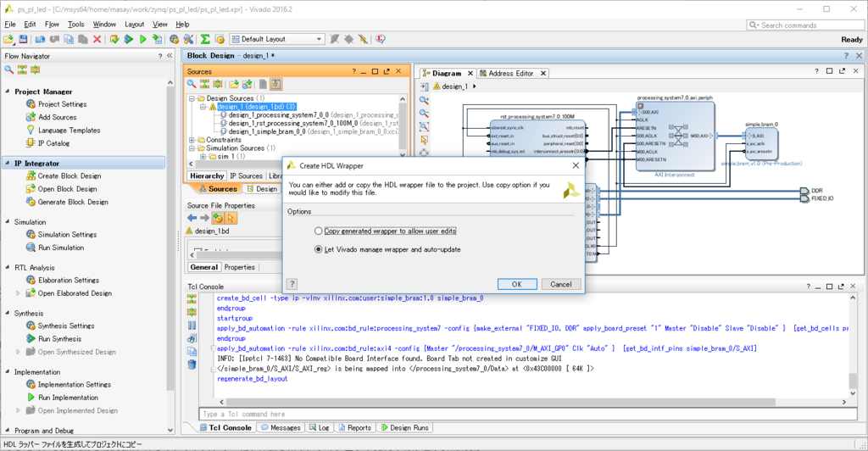Switch to IP Sources tab in Sources

coord(246,176)
